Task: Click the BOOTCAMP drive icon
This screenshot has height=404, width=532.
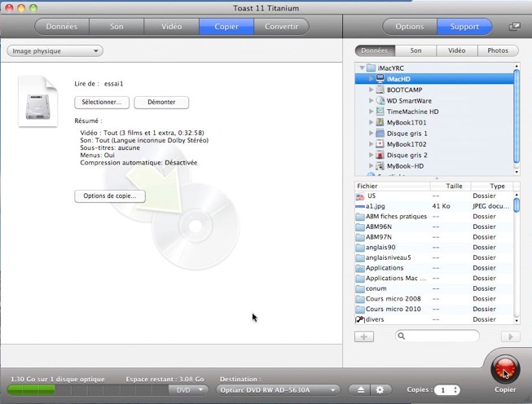Action: pos(380,90)
